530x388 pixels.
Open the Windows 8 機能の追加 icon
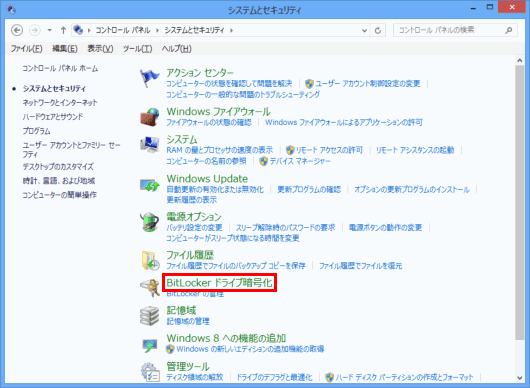pos(149,345)
